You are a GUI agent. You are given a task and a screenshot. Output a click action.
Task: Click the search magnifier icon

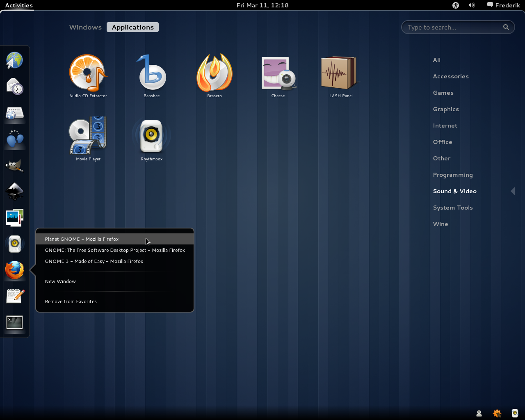506,27
